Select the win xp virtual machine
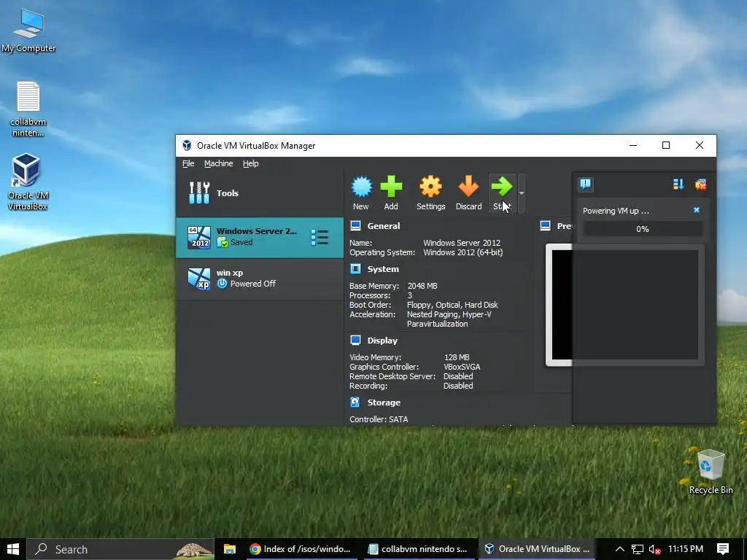 (260, 279)
